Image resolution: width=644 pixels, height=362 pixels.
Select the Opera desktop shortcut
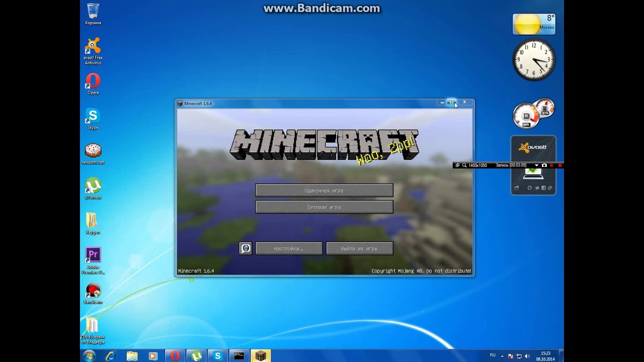tap(93, 84)
